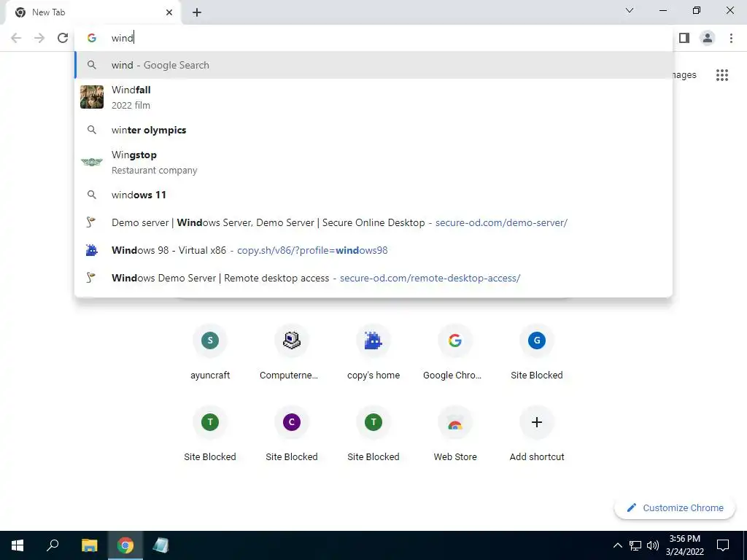
Task: Open the Google Chro... shortcut
Action: click(455, 352)
